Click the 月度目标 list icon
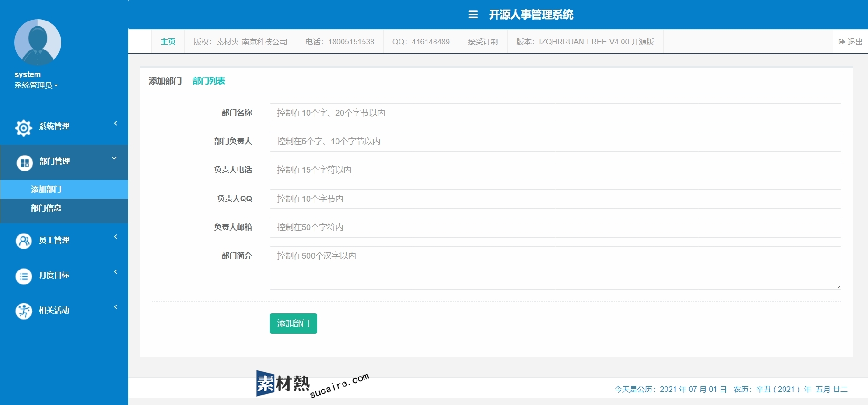This screenshot has width=868, height=405. (24, 276)
